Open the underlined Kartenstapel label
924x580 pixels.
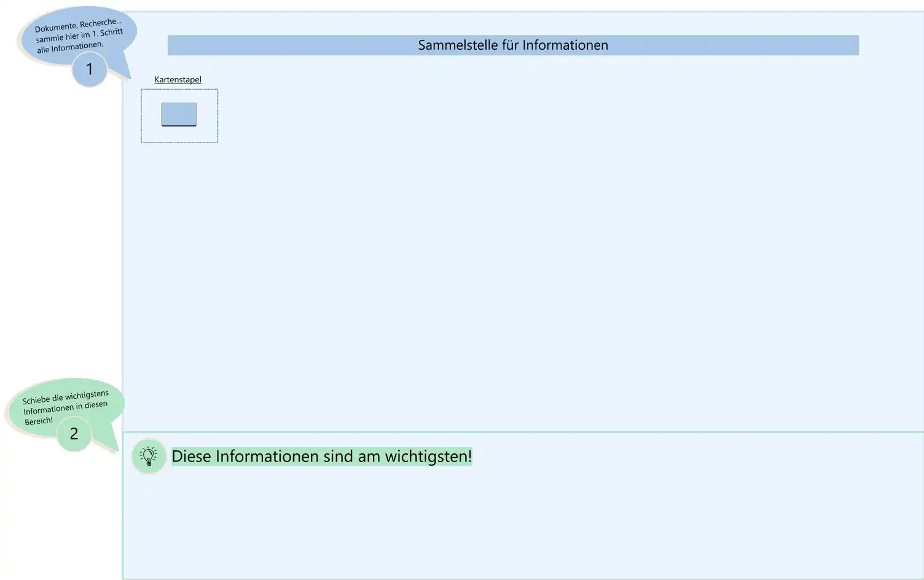[x=178, y=79]
